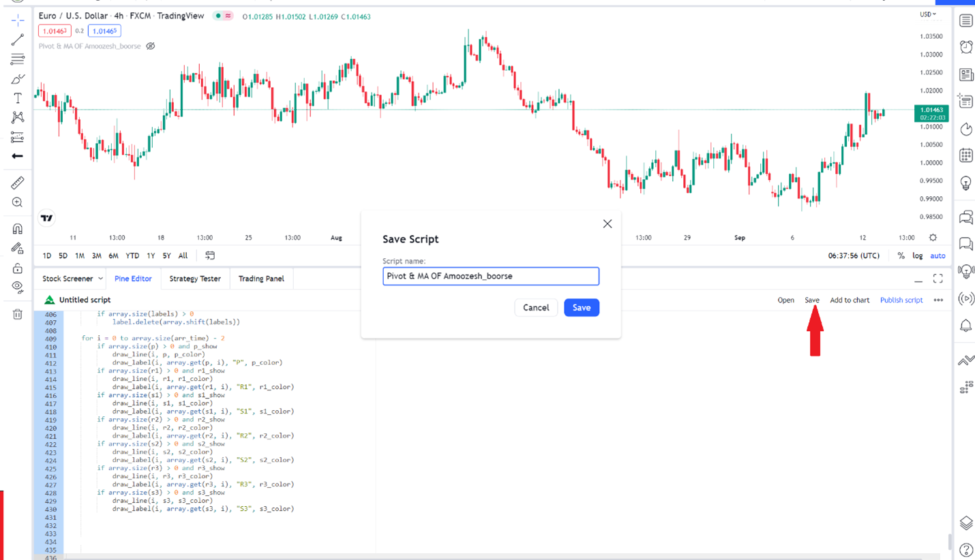Open the USD currency dropdown
Image resolution: width=975 pixels, height=560 pixels.
[928, 14]
